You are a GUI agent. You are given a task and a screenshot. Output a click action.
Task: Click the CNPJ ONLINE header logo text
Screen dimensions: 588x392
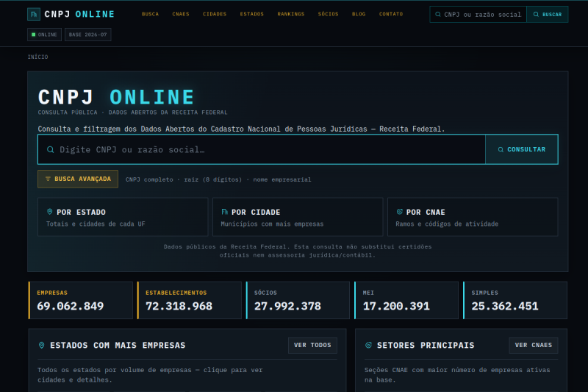pos(79,14)
